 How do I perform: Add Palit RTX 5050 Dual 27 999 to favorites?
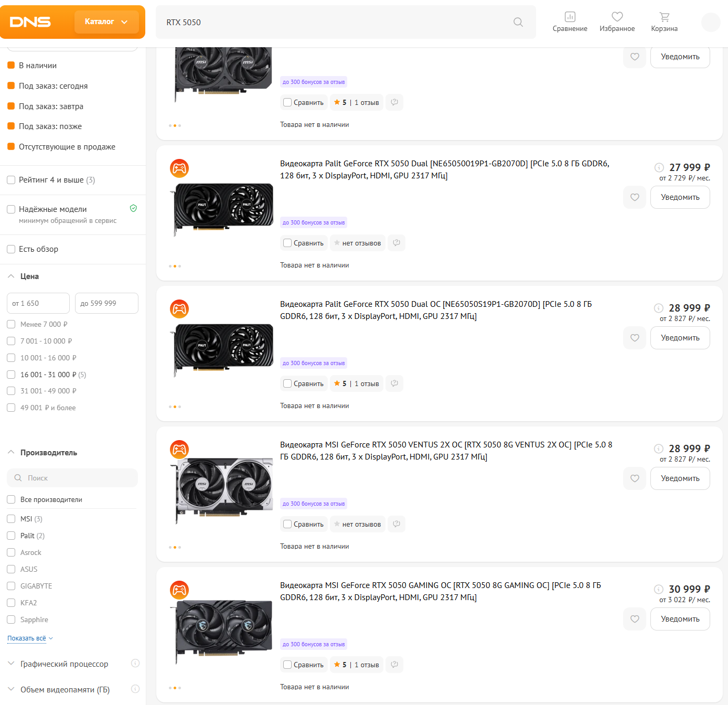click(635, 197)
